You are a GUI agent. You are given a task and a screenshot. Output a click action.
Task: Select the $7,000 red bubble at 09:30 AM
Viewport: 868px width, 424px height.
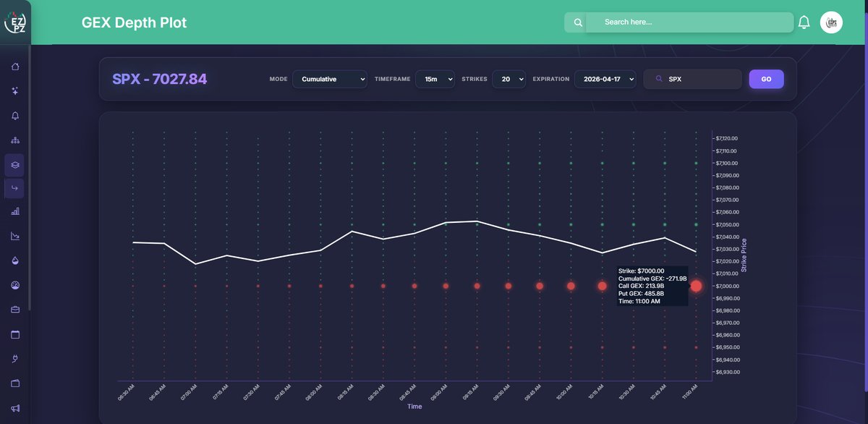coord(509,286)
